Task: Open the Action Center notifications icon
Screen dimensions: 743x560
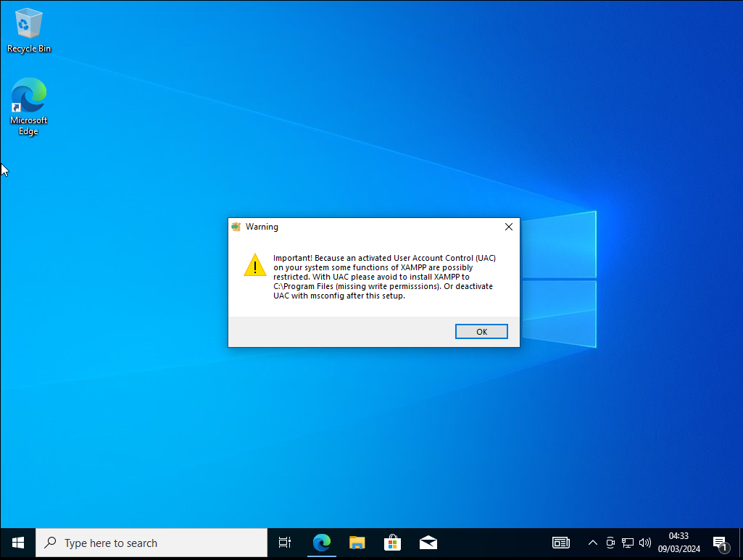Action: coord(720,543)
